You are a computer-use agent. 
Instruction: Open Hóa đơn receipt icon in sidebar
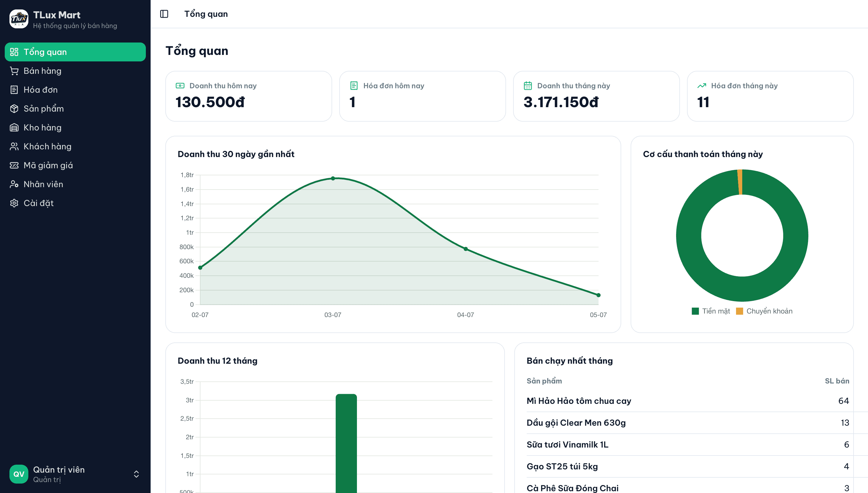pos(14,90)
